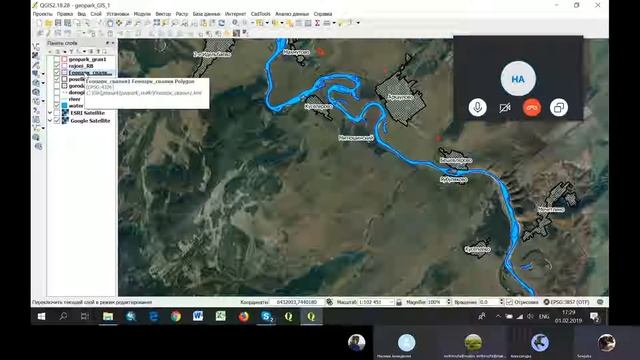Click the HA avatar in call window

tap(518, 79)
